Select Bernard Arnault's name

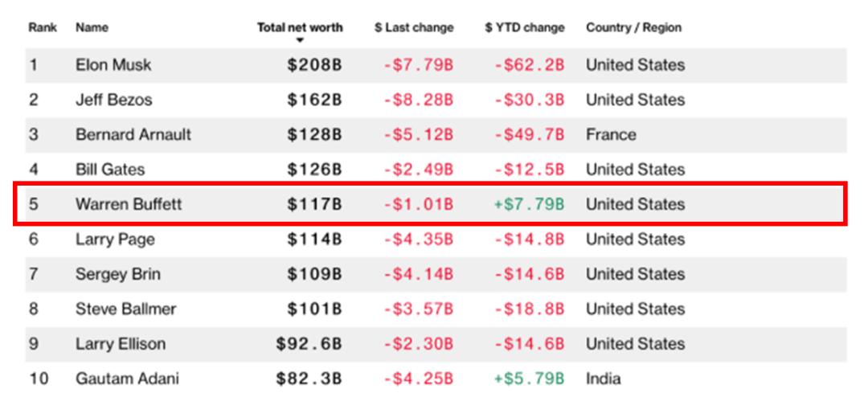click(133, 135)
